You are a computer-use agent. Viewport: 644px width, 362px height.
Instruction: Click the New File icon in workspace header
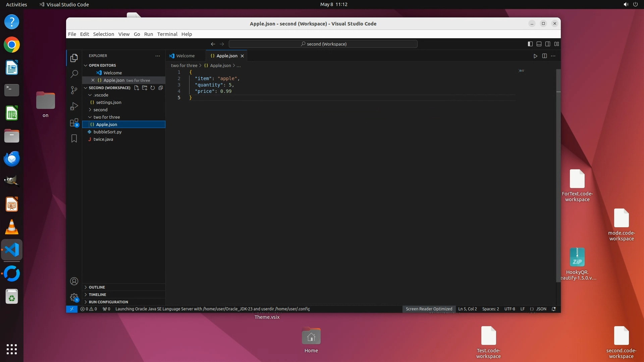coord(137,88)
